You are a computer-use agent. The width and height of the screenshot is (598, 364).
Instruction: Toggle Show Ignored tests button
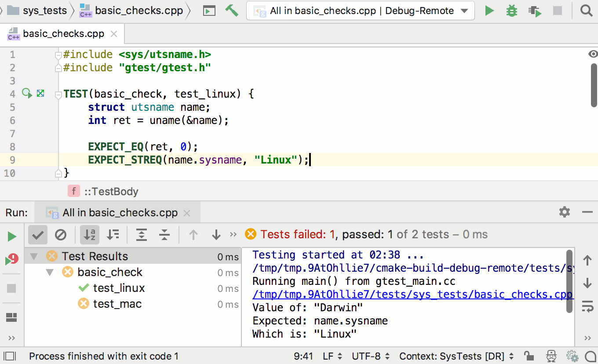coord(61,235)
